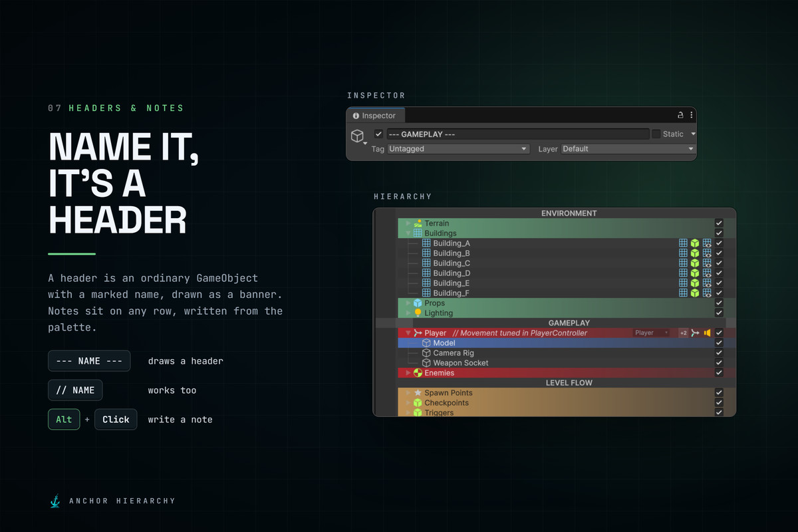Image resolution: width=798 pixels, height=532 pixels.
Task: Toggle the Terrain row active checkbox
Action: [x=719, y=223]
